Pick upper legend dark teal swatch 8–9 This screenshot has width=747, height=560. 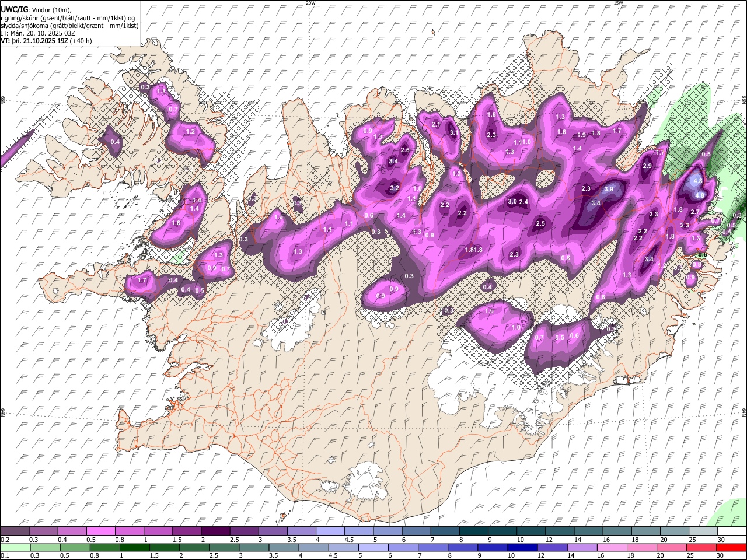click(x=475, y=531)
